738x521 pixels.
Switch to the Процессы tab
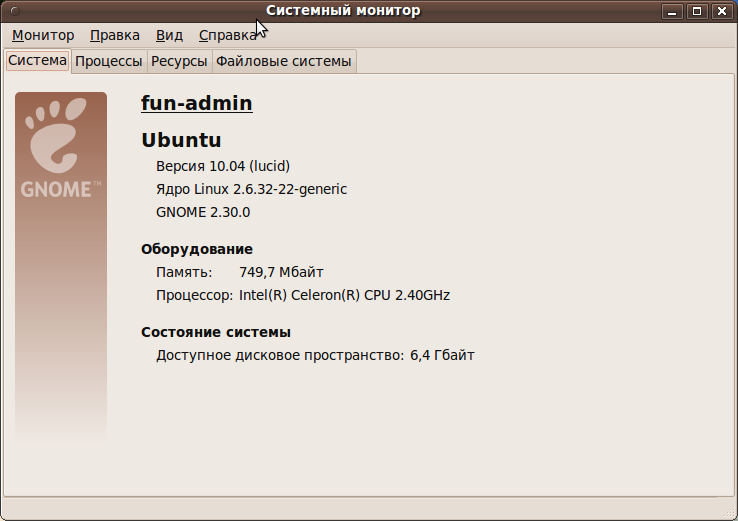108,61
